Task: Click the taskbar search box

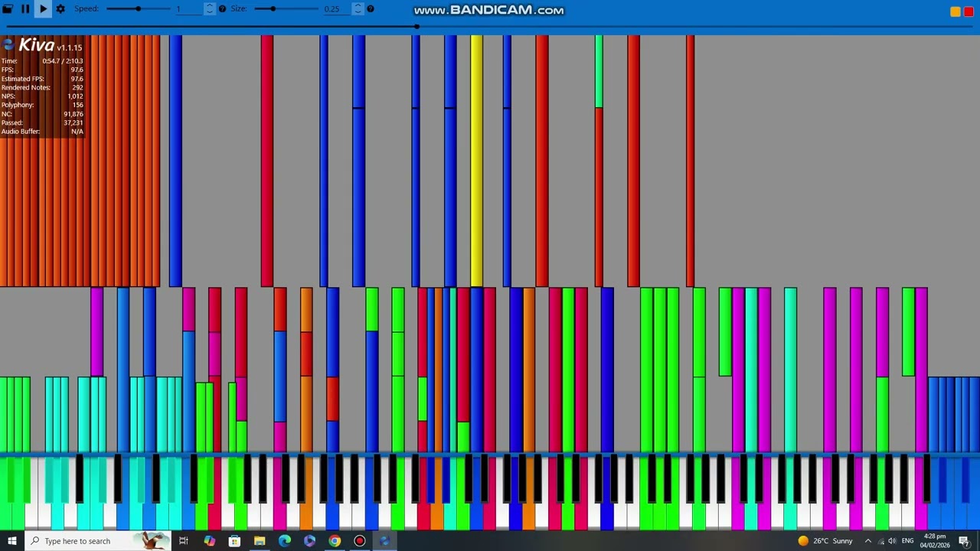Action: point(98,541)
